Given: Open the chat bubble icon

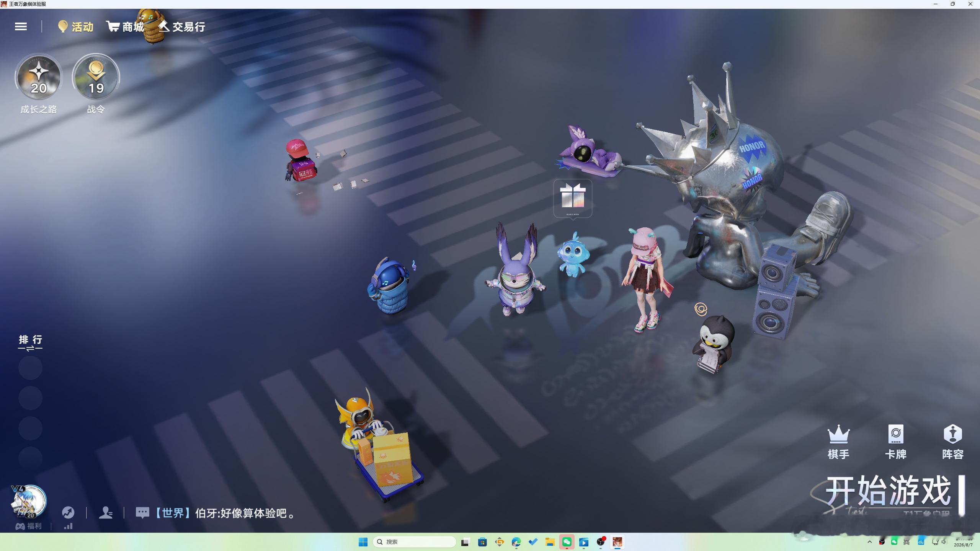Looking at the screenshot, I should (x=142, y=513).
